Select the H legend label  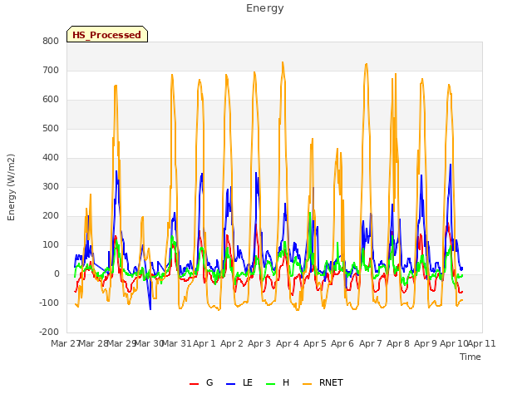tap(286, 382)
